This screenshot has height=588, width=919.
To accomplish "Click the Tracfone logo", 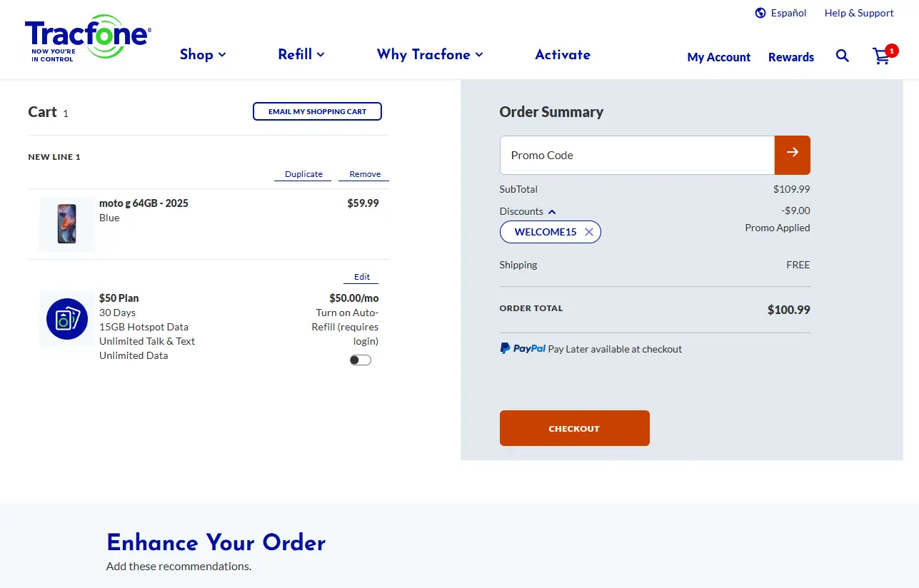I will (x=87, y=39).
